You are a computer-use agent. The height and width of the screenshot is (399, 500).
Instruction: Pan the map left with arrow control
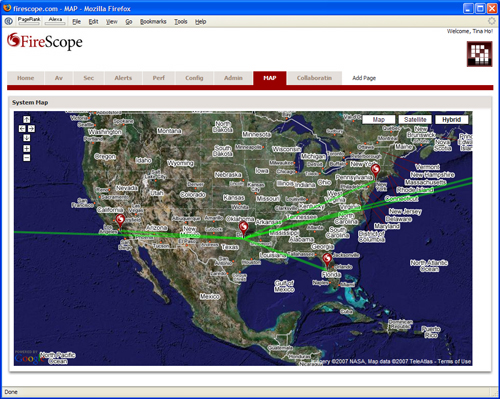(x=22, y=129)
